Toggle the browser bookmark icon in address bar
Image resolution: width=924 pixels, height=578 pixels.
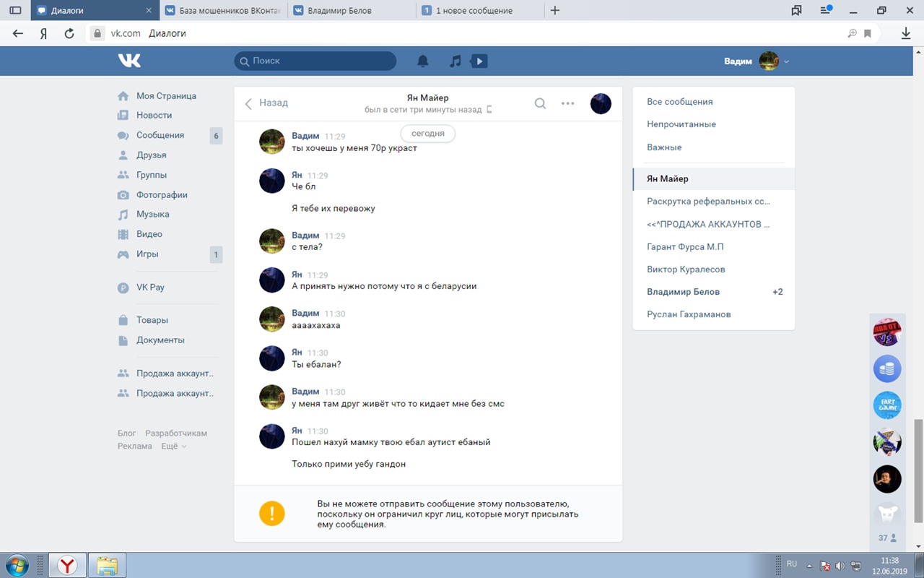(868, 33)
